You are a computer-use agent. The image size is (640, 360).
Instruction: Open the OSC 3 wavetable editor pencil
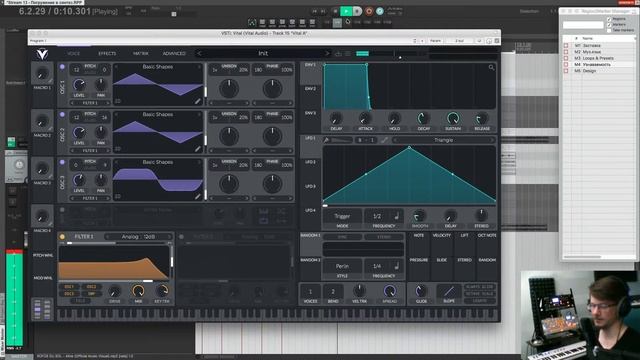(198, 197)
